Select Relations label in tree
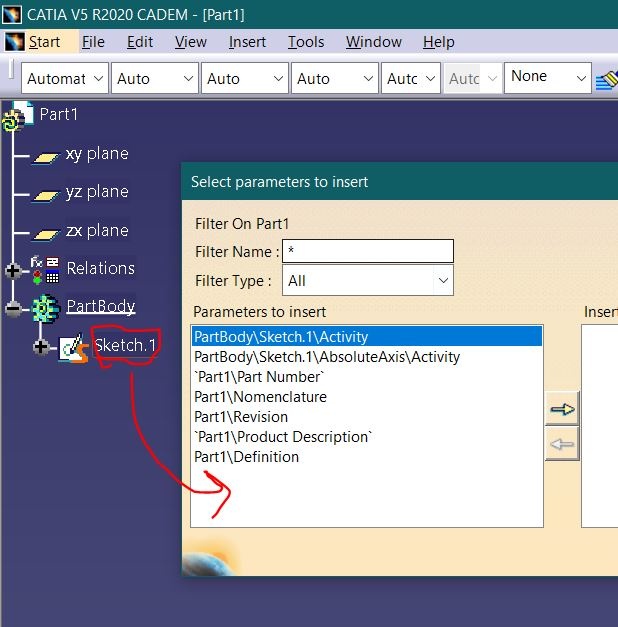Screen dimensions: 618x627 (100, 268)
